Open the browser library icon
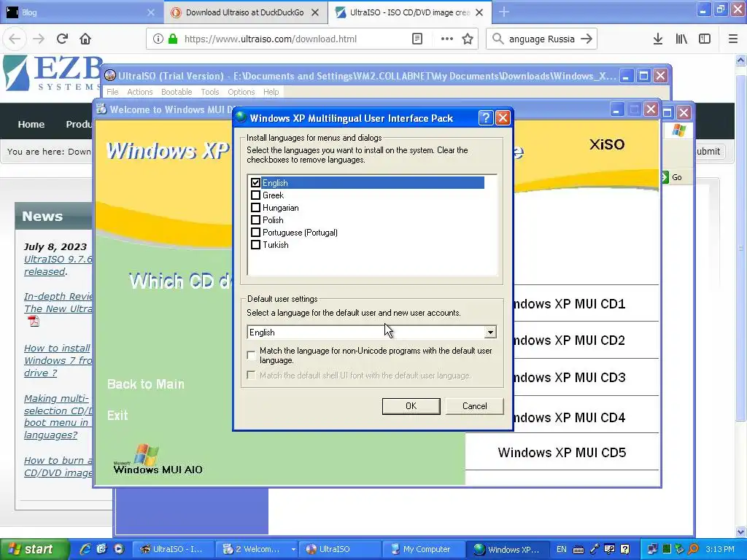Image resolution: width=747 pixels, height=560 pixels. 681,39
